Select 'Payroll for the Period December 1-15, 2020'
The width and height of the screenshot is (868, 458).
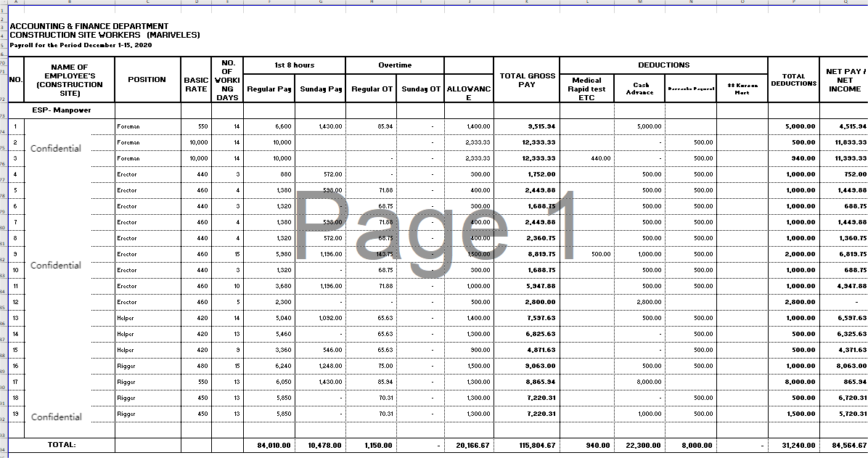[x=81, y=45]
